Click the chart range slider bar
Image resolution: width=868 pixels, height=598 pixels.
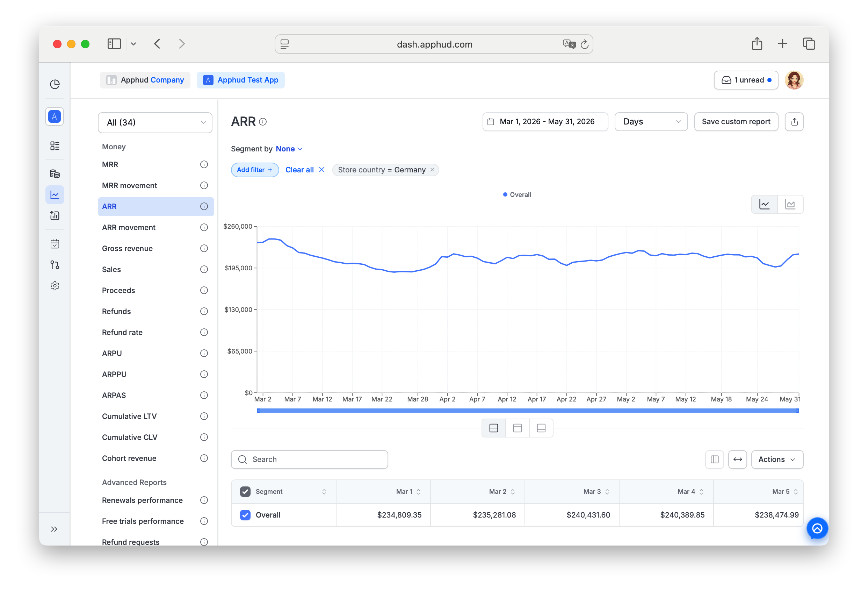coord(528,411)
